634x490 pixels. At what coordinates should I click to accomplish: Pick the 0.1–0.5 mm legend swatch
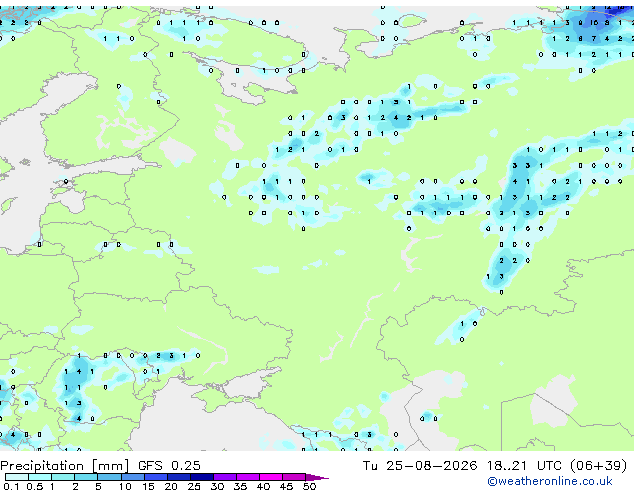coord(17,477)
